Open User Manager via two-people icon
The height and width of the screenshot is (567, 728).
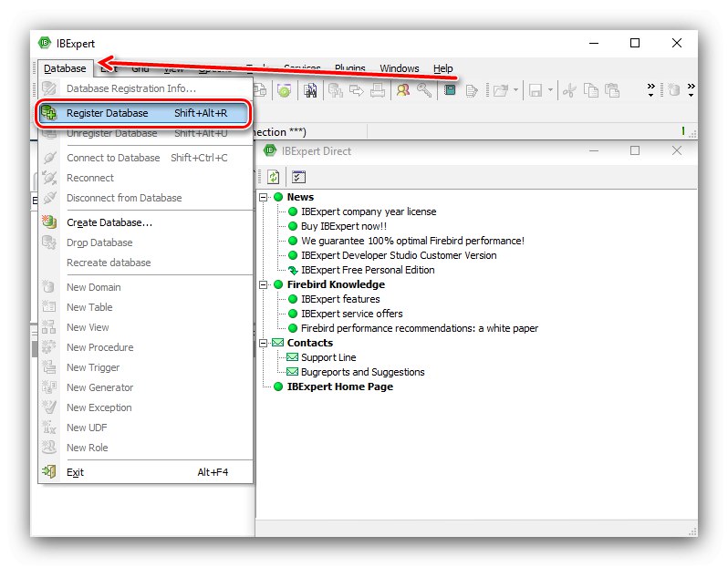click(x=403, y=90)
